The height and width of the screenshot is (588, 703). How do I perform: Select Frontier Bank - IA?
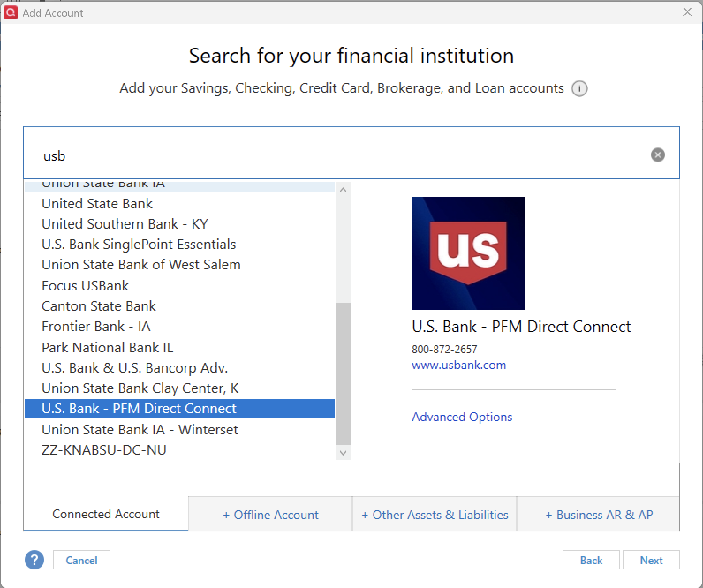(180, 326)
